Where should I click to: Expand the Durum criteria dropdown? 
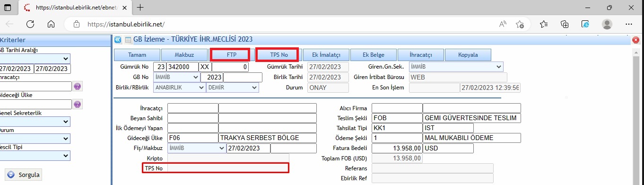pos(35,139)
